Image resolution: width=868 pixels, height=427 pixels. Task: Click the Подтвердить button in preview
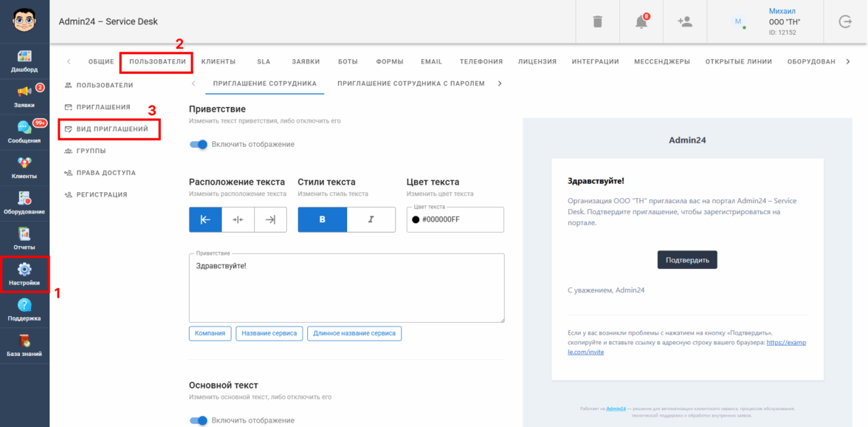pyautogui.click(x=686, y=260)
